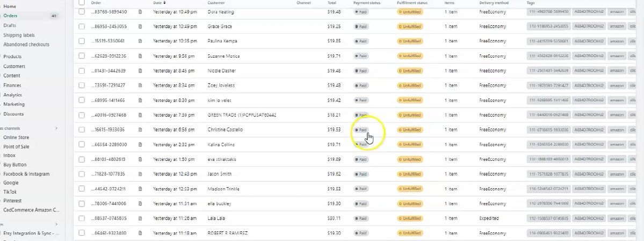Image resolution: width=644 pixels, height=241 pixels.
Task: Go to Abandoned checkouts in sidebar
Action: 26,45
